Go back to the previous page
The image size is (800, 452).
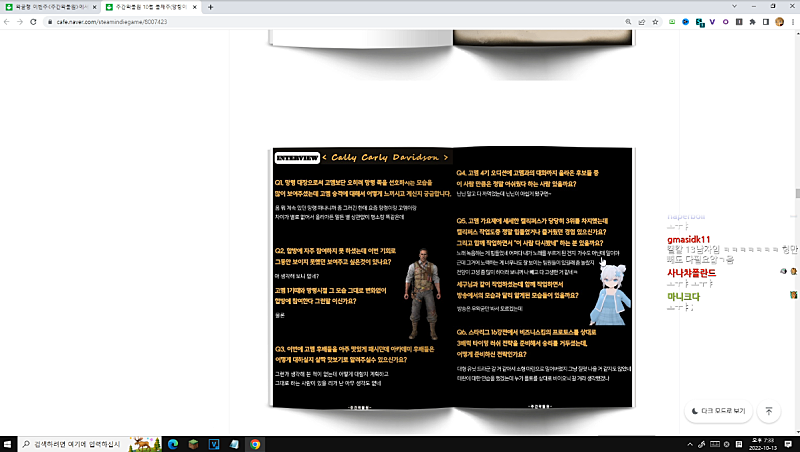click(x=7, y=22)
